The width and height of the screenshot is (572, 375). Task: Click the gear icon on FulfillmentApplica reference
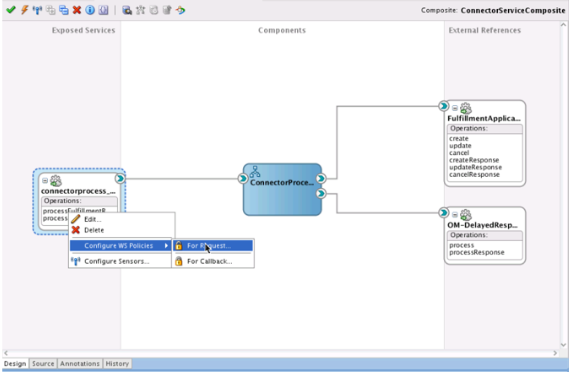pos(465,108)
